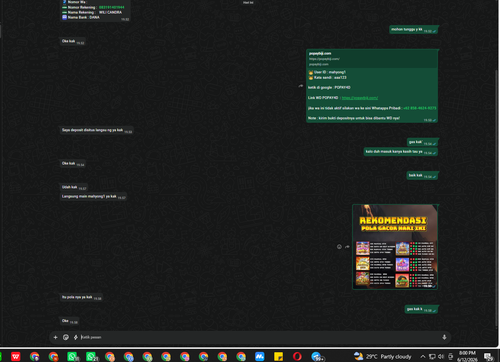Select the 'mohon tunggu y kk' message
The height and width of the screenshot is (362, 500).
click(x=413, y=30)
